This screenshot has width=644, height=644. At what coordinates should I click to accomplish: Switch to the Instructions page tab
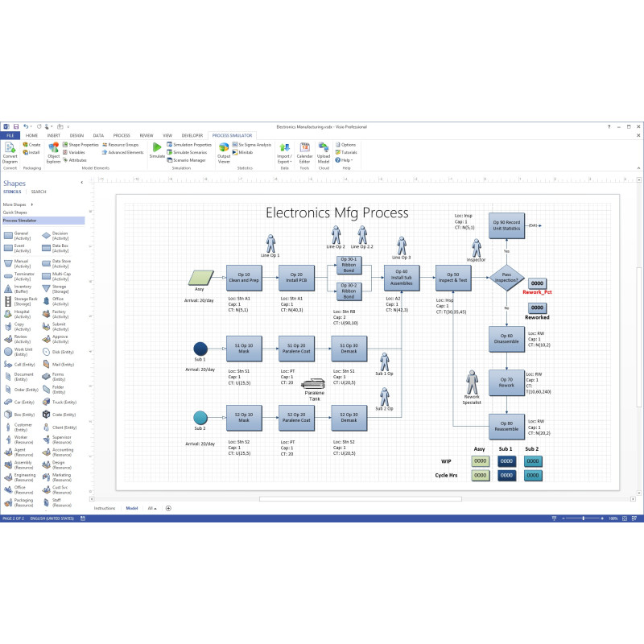pyautogui.click(x=105, y=508)
